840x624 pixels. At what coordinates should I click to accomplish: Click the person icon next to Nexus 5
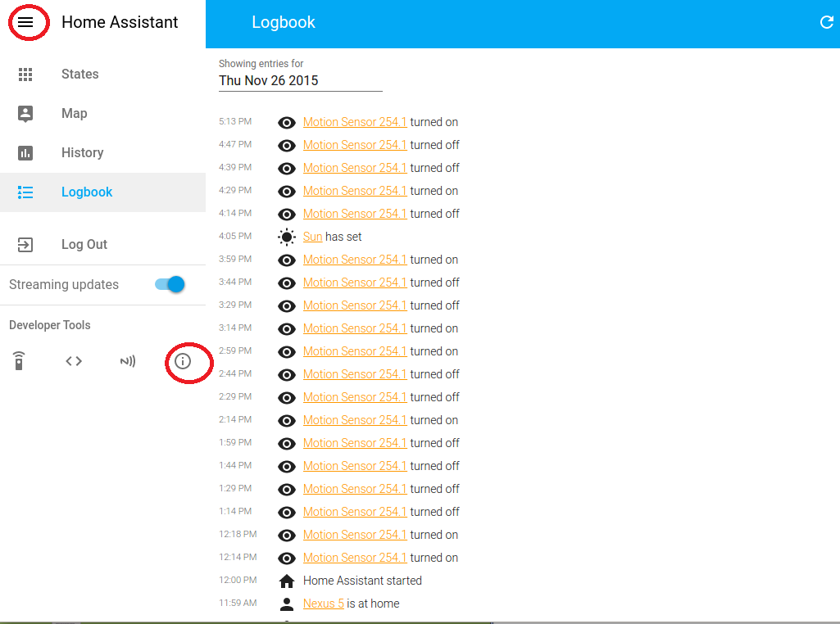pos(286,604)
